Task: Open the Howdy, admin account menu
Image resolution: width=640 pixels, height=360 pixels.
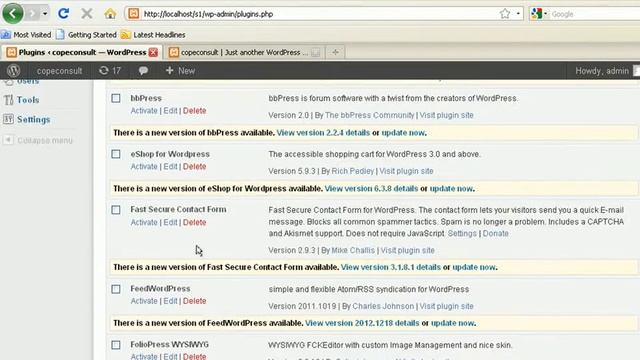Action: 602,71
